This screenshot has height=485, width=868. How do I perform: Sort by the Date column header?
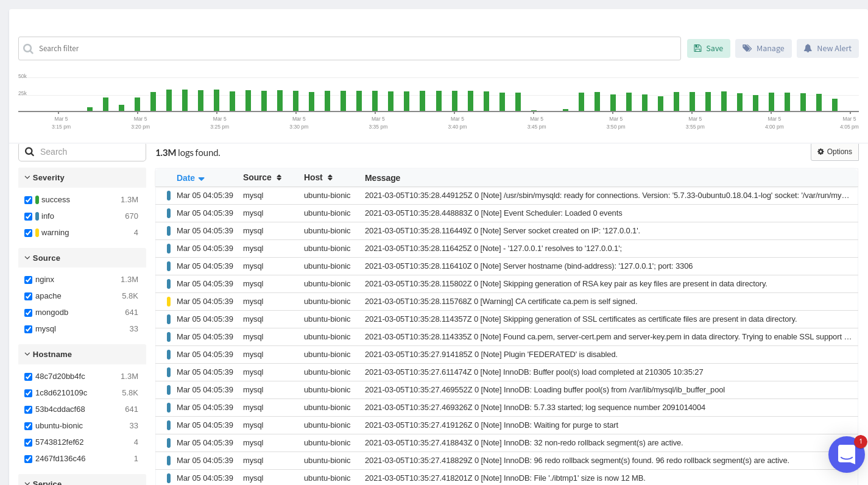pyautogui.click(x=190, y=178)
